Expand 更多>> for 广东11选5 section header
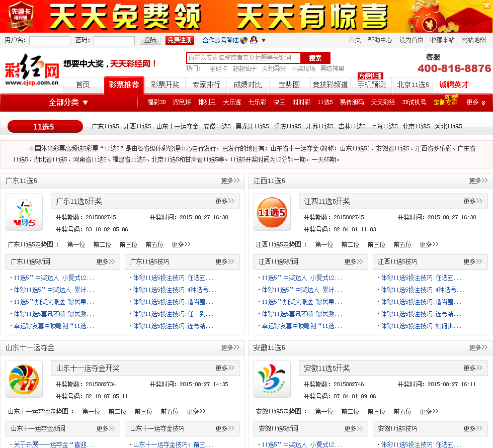The width and height of the screenshot is (493, 448). pos(230,181)
